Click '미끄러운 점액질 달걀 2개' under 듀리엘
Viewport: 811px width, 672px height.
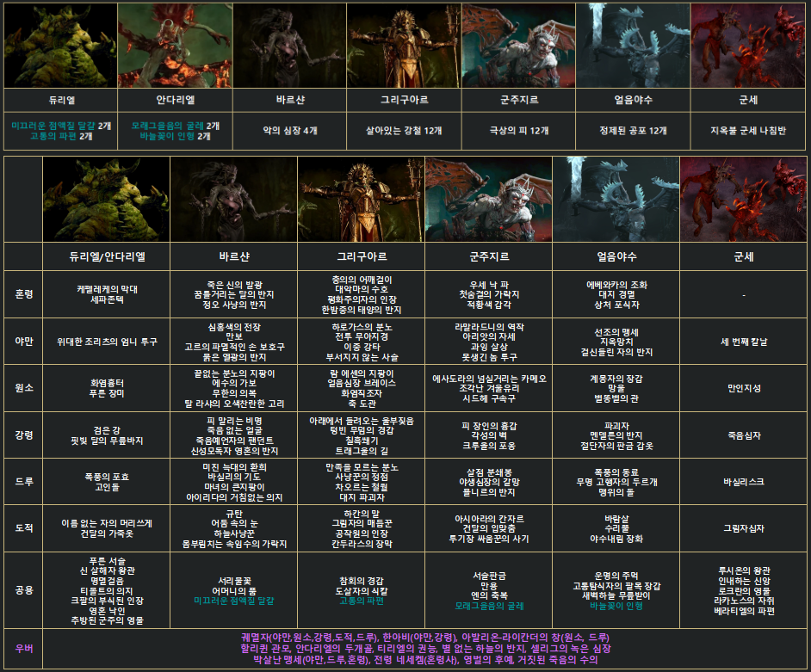[61, 126]
